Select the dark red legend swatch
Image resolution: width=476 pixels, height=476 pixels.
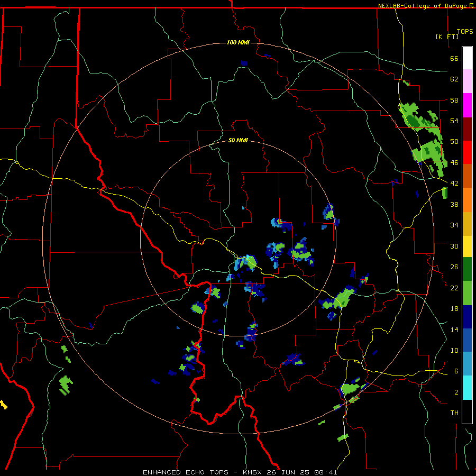tap(467, 129)
